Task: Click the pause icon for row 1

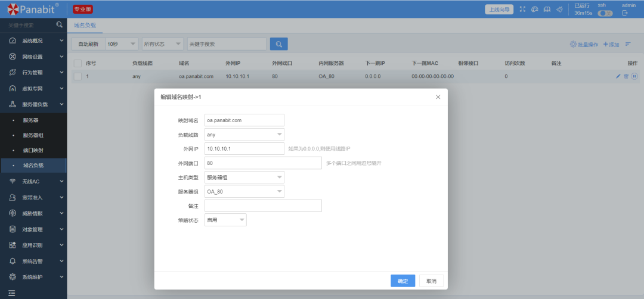Action: point(634,76)
